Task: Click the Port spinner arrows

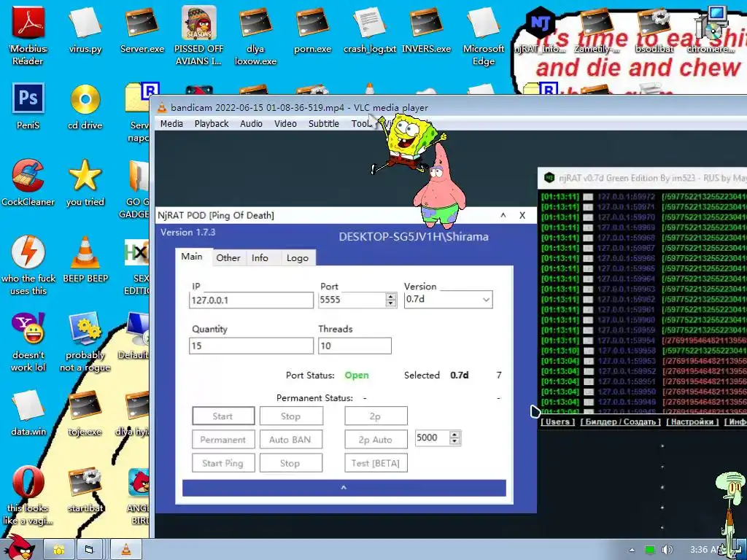Action: [391, 300]
